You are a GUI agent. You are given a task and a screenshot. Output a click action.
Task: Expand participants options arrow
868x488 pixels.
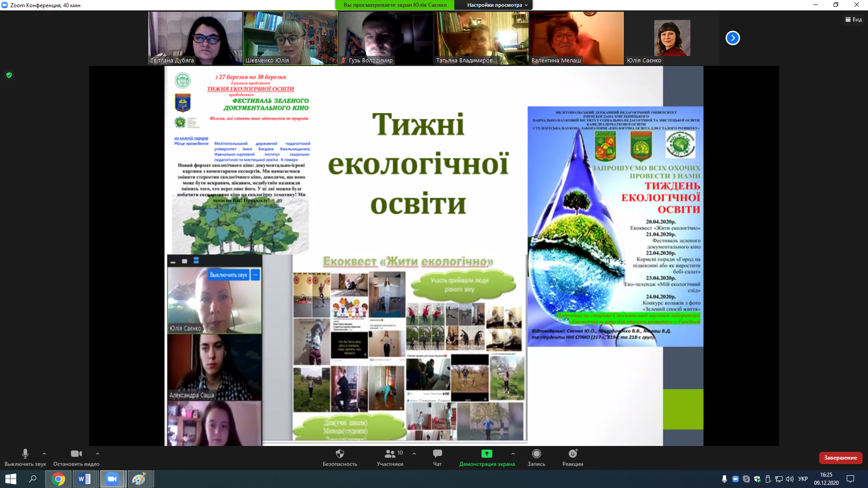414,454
